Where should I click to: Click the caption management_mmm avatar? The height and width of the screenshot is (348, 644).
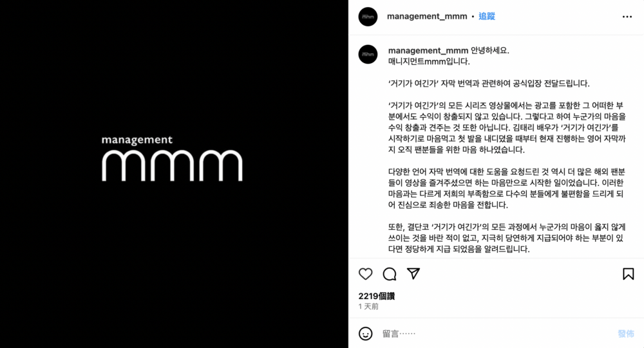[x=368, y=54]
